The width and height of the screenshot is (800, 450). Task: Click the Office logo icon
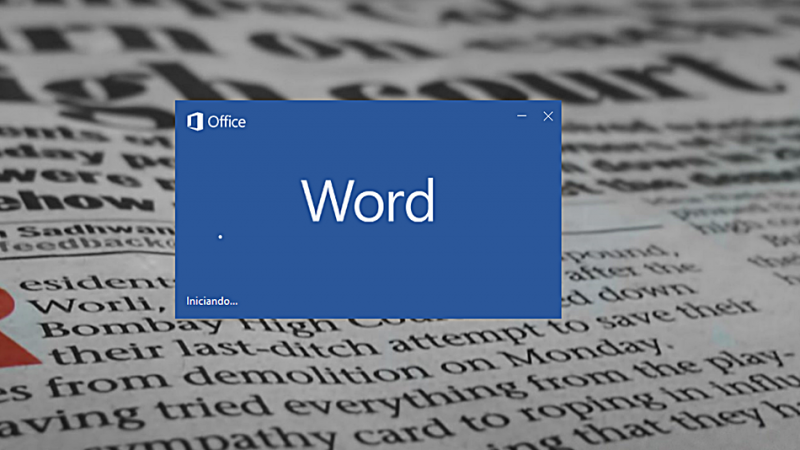coord(195,122)
